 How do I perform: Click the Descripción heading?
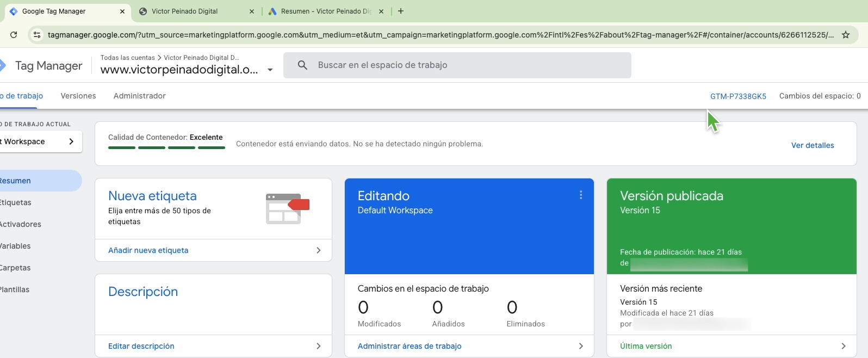click(143, 292)
